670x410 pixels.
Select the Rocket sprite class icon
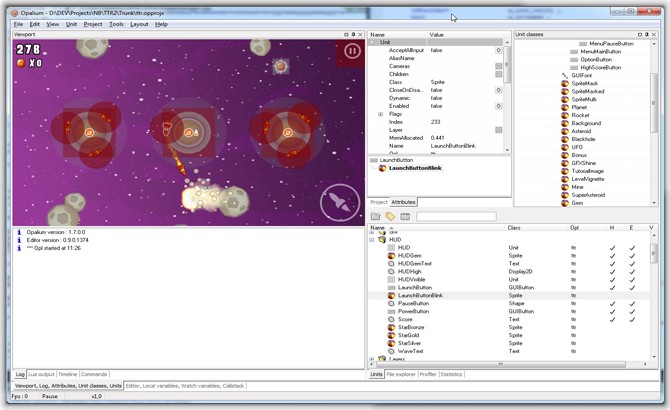pyautogui.click(x=564, y=115)
